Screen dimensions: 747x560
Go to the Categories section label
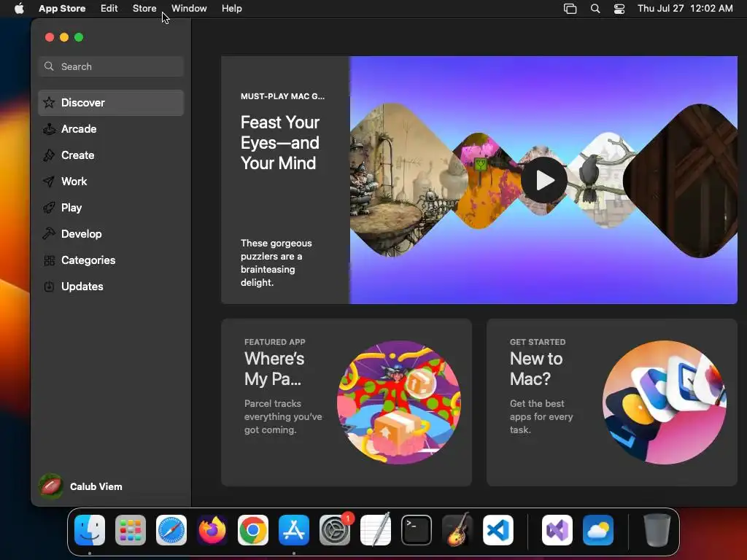pos(88,260)
